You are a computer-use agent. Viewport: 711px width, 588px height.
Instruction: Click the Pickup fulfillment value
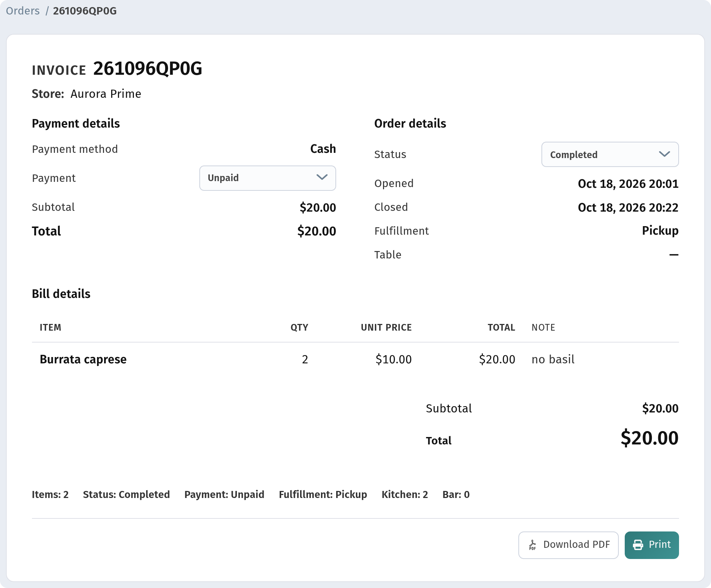660,231
